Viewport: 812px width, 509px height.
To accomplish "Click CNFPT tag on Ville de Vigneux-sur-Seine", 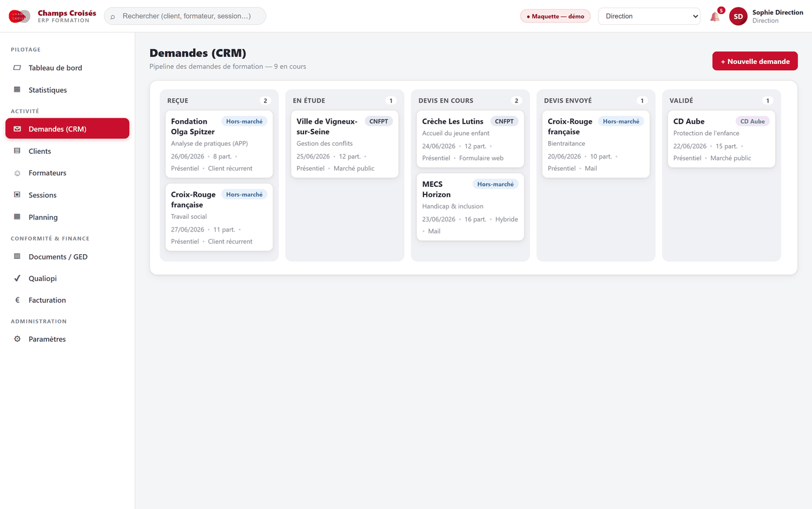I will [x=379, y=121].
